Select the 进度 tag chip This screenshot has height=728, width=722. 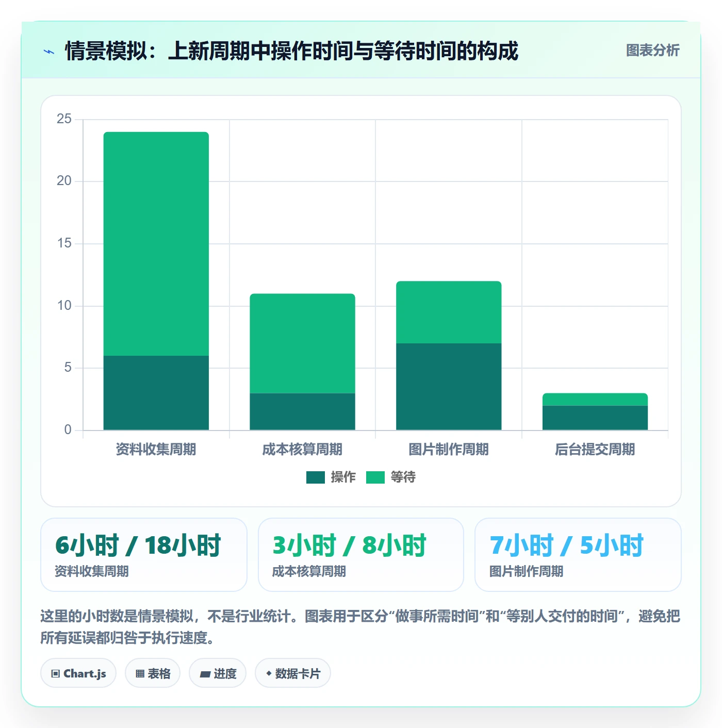(218, 673)
